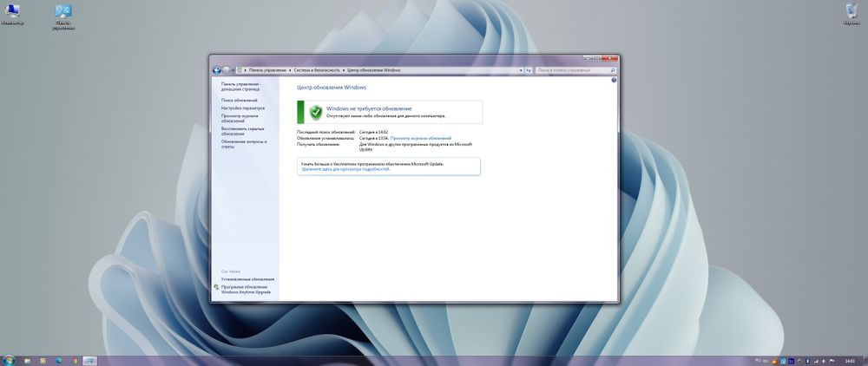Click 'Восстановить скрытые обновления'
The height and width of the screenshot is (366, 868).
(242, 131)
